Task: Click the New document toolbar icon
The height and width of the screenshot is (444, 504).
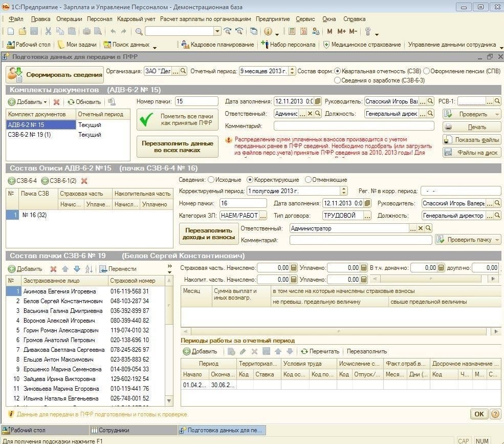Action: pyautogui.click(x=11, y=31)
